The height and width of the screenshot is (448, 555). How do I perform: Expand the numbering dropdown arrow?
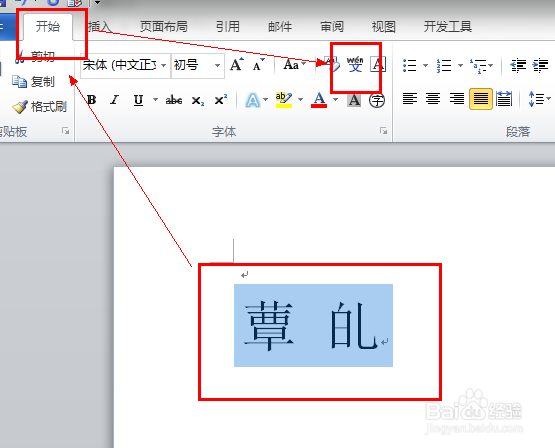(x=460, y=65)
